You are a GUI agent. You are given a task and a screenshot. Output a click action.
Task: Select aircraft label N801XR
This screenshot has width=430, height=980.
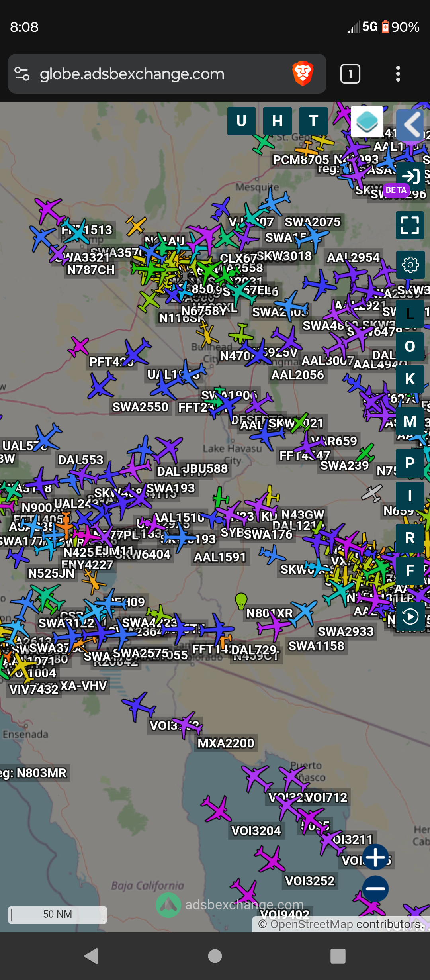coord(270,613)
